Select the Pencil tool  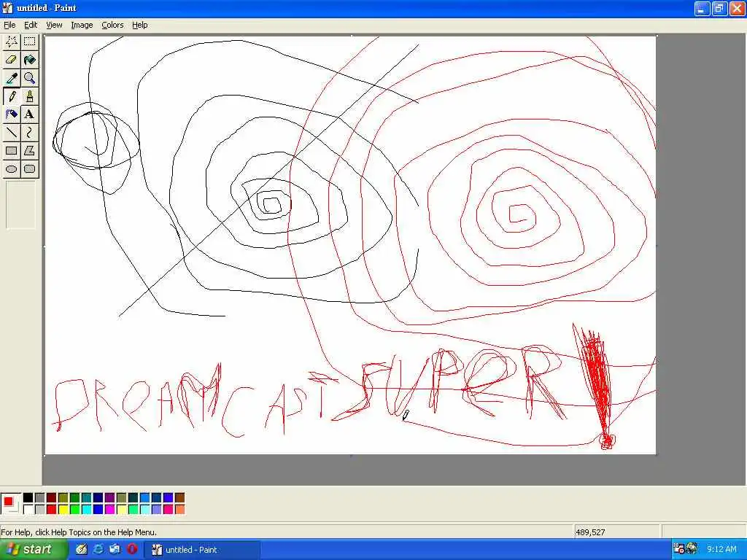[x=12, y=96]
